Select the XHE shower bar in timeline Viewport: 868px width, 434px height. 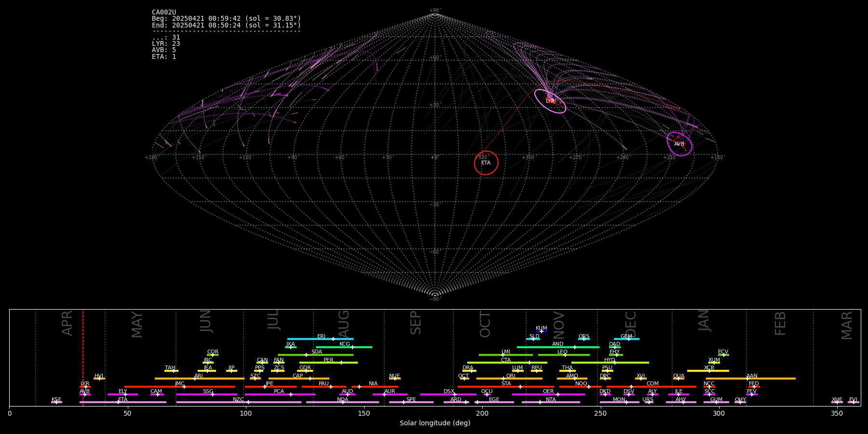point(837,402)
